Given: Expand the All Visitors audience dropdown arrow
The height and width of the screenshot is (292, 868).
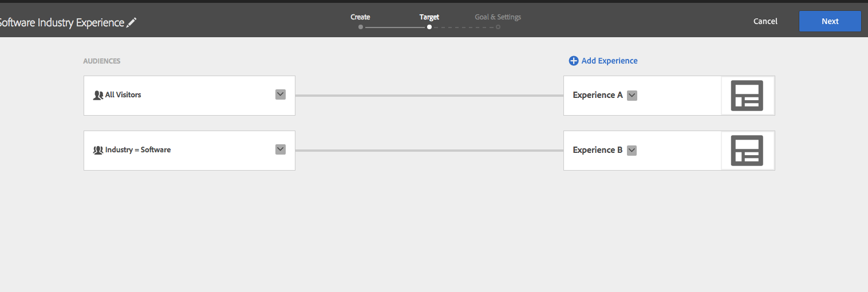Looking at the screenshot, I should (281, 94).
